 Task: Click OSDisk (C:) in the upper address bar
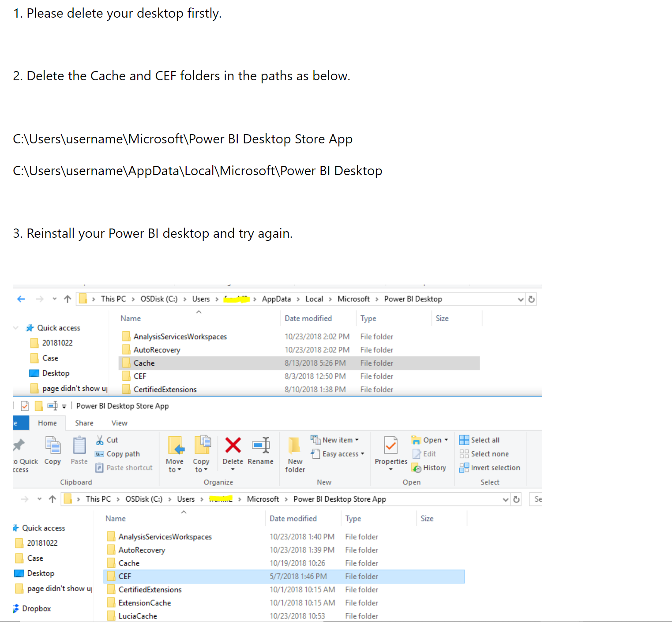(x=159, y=299)
